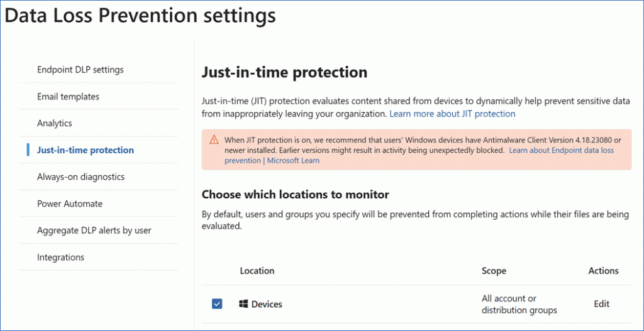Click the Choose which locations to monitor heading

[295, 194]
